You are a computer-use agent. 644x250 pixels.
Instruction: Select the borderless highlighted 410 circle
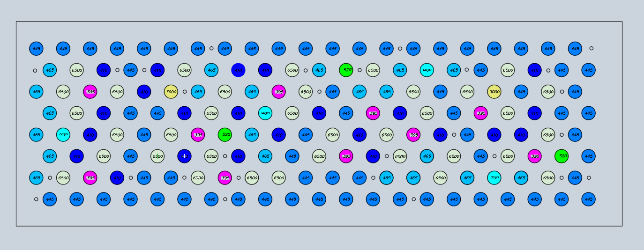pyautogui.click(x=239, y=70)
